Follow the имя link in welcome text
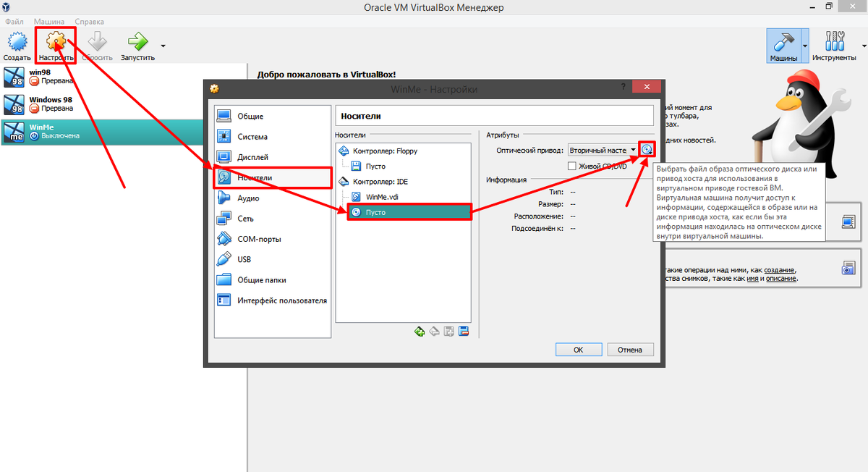Image resolution: width=868 pixels, height=472 pixels. [752, 279]
